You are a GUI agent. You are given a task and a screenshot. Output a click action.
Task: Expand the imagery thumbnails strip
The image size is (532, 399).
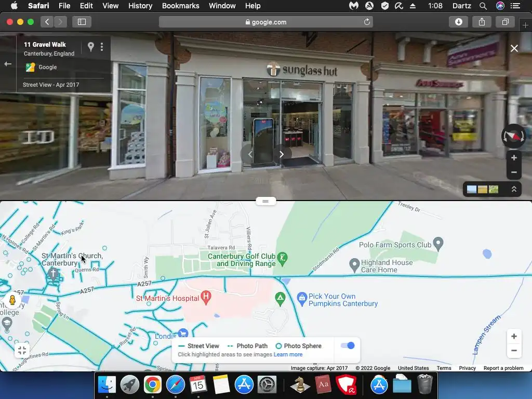tap(514, 189)
